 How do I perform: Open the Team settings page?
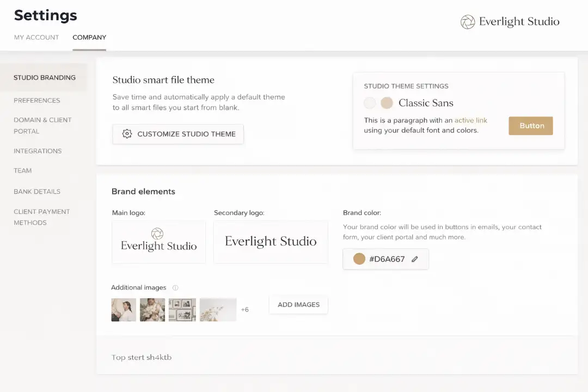(x=22, y=170)
